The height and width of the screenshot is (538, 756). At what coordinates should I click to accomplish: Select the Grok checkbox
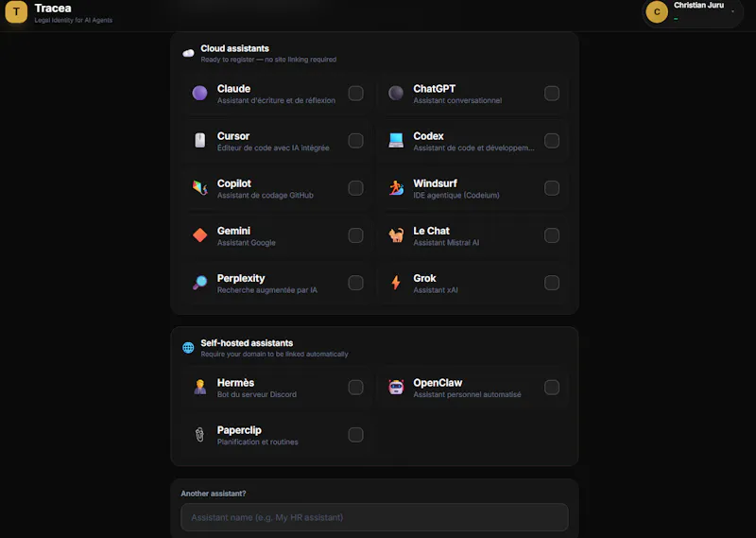[x=552, y=283]
